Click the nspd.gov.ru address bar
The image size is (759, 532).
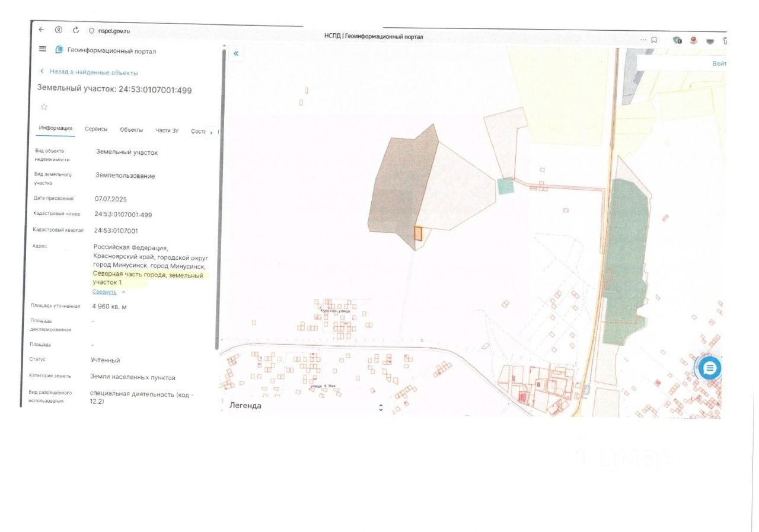[x=114, y=31]
